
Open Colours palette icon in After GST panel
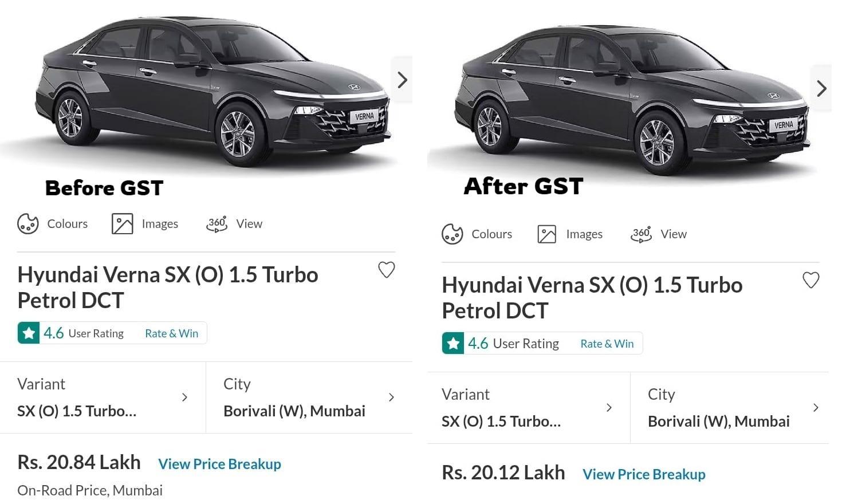(452, 234)
